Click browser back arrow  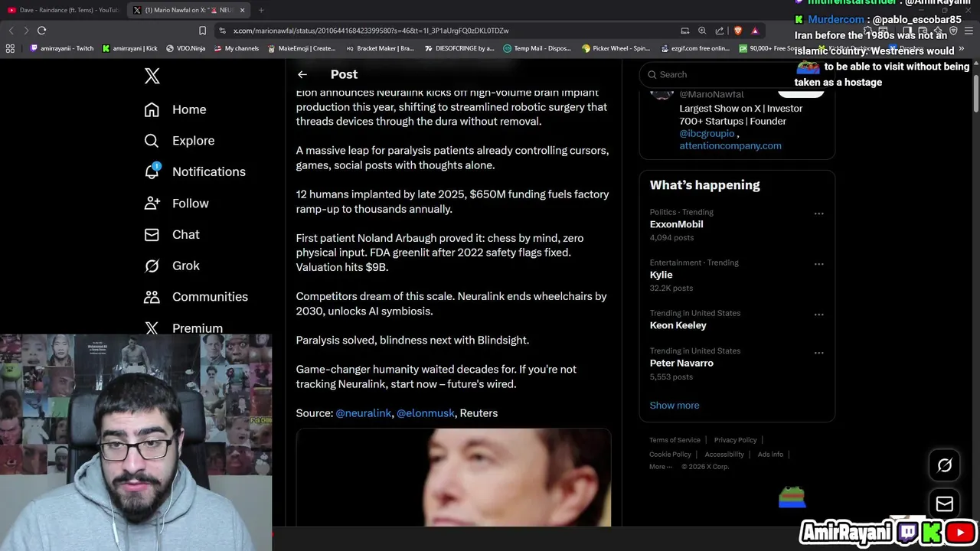[x=11, y=31]
